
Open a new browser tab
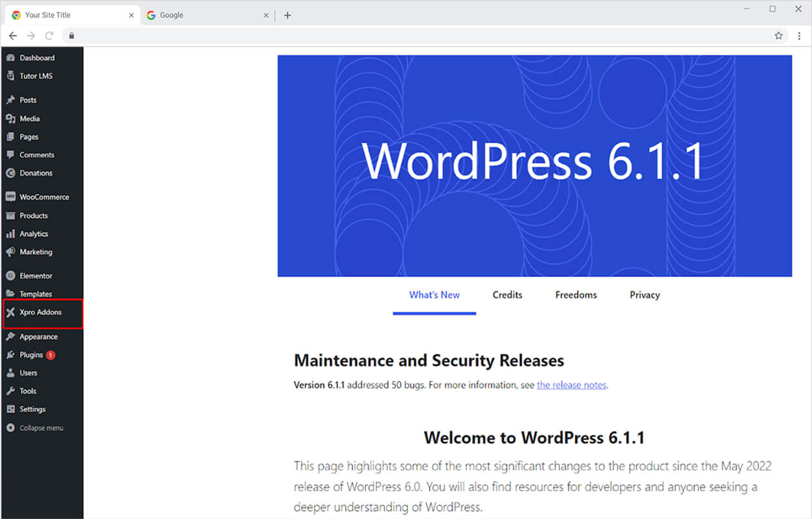(287, 15)
